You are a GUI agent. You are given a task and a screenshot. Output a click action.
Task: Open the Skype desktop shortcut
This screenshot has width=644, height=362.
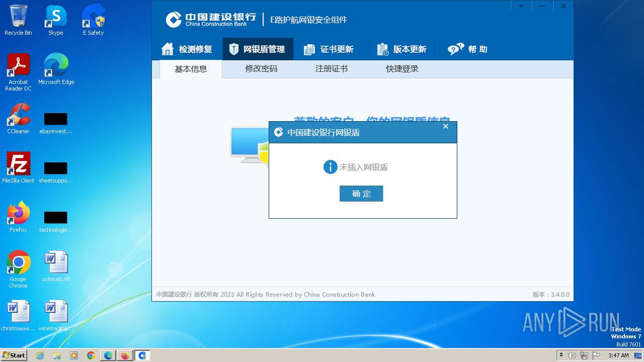click(x=56, y=20)
